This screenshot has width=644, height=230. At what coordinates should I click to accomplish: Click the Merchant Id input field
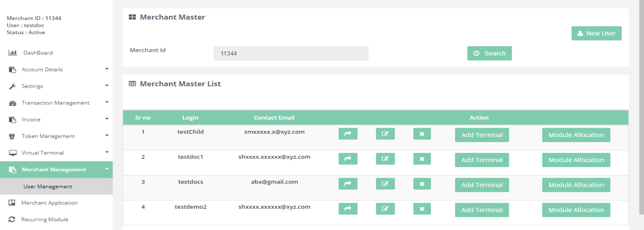click(x=291, y=53)
